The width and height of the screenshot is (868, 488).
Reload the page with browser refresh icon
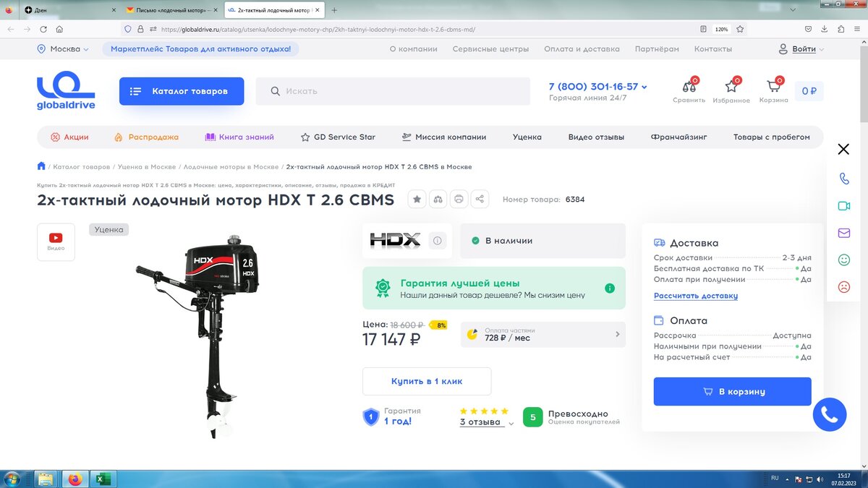43,30
